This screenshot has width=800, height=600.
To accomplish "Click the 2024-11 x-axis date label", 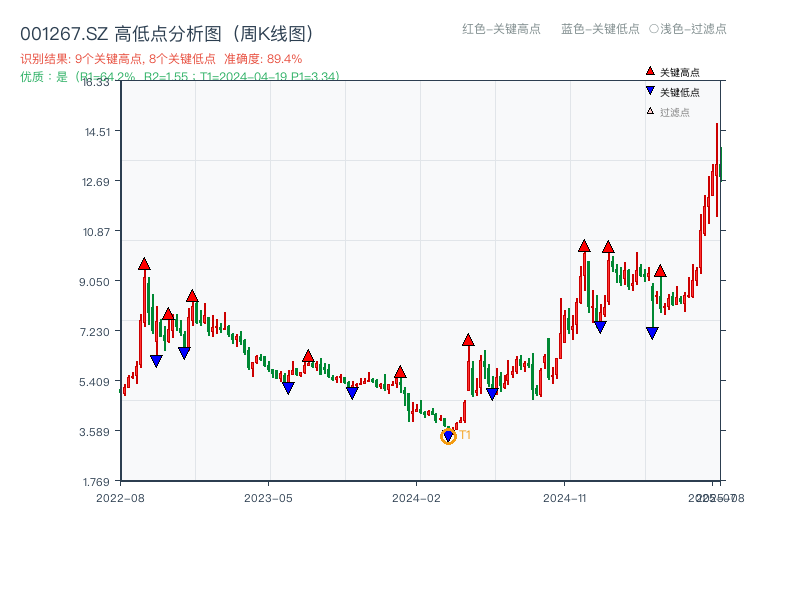I will 564,498.
